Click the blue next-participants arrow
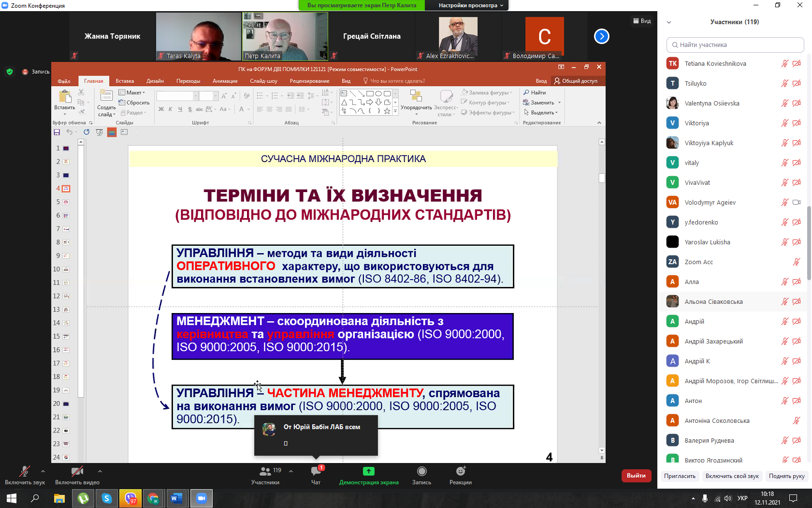 [601, 36]
